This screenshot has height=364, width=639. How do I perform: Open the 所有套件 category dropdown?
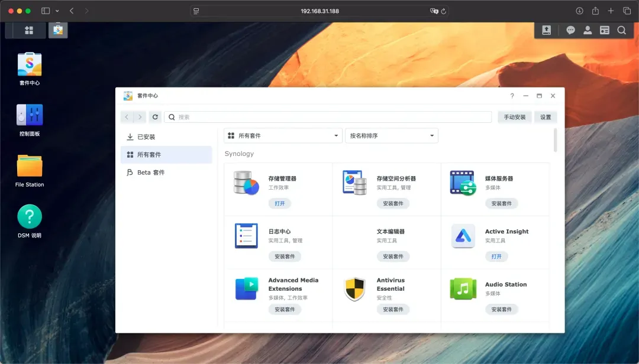click(283, 135)
